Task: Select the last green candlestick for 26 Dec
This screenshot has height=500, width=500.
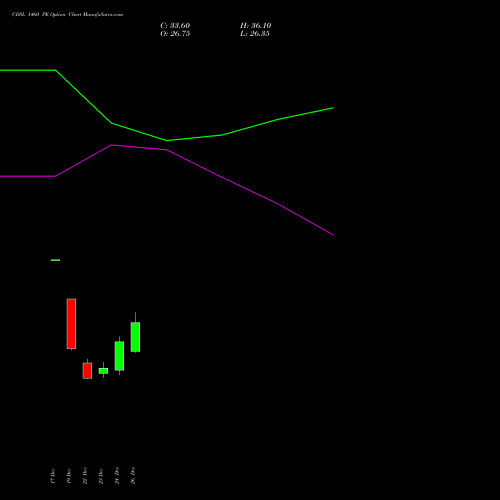Action: [135, 337]
